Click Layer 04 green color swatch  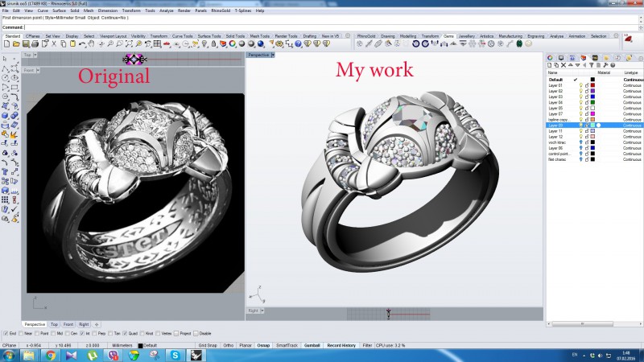[592, 103]
